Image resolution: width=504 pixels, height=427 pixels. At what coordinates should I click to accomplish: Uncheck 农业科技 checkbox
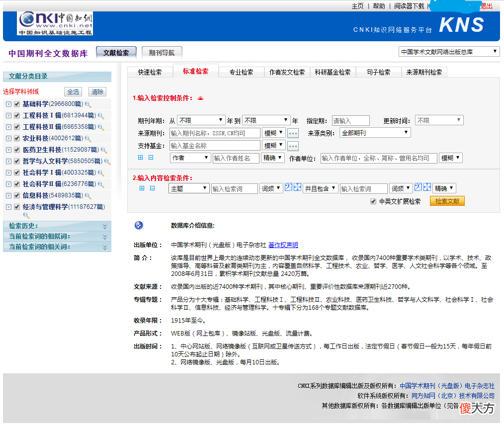pyautogui.click(x=17, y=138)
